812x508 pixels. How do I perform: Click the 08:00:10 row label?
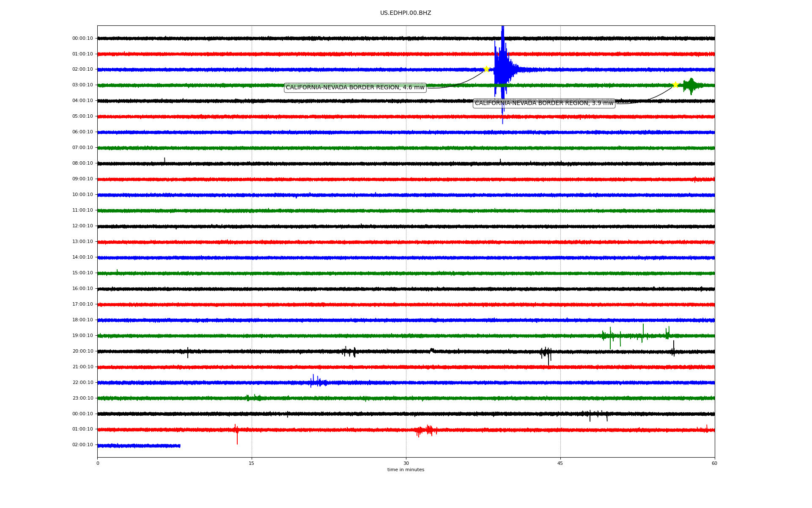82,163
